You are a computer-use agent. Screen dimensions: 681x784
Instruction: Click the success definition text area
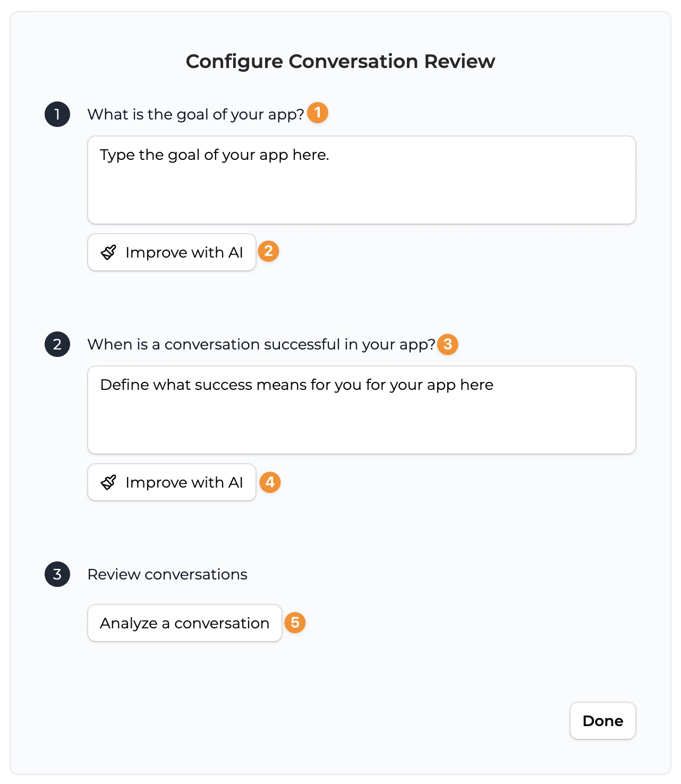point(361,409)
